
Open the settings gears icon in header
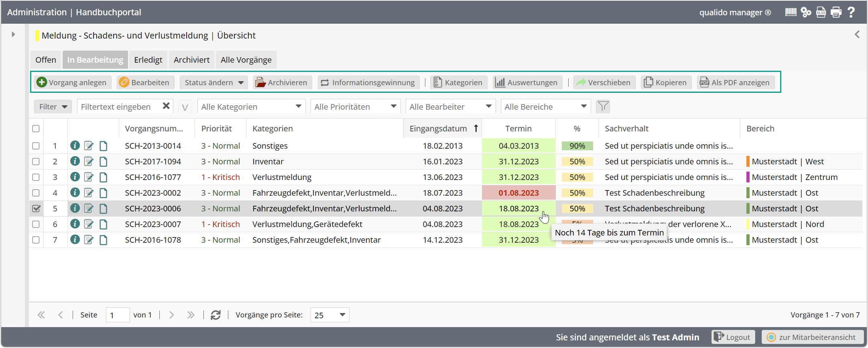806,12
